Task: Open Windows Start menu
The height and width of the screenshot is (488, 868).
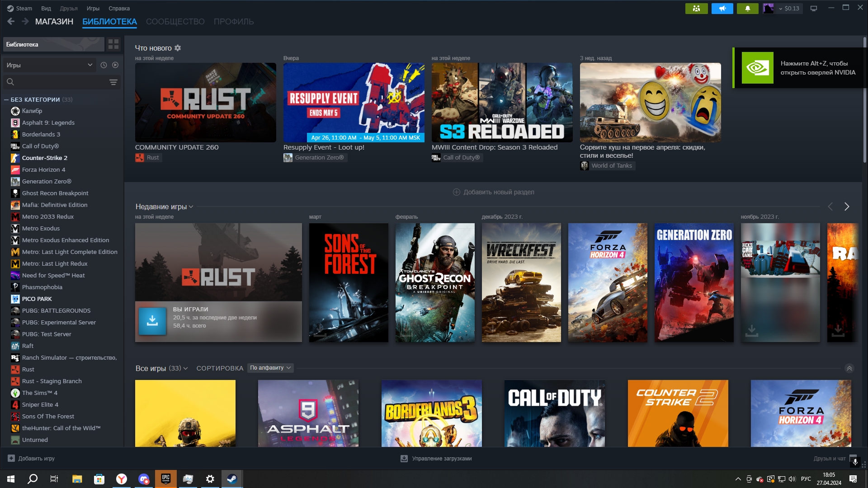Action: pyautogui.click(x=11, y=479)
